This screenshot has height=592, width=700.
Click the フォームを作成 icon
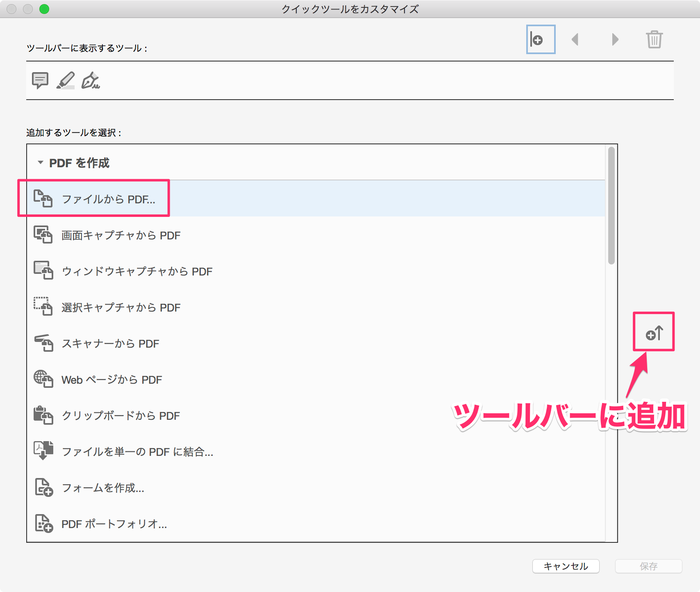click(44, 487)
